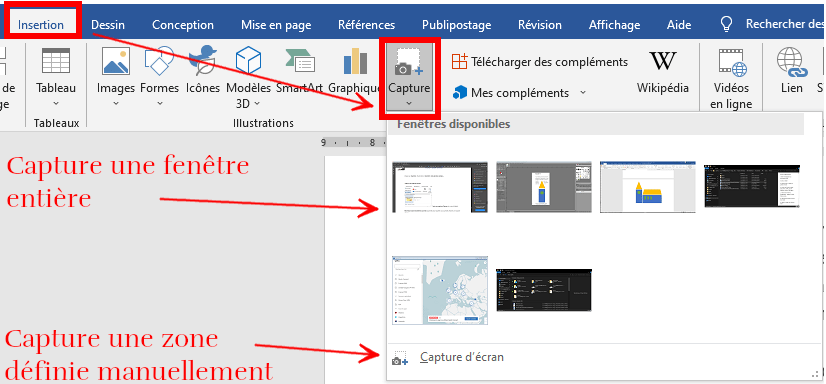Expand Mes compléments dropdown arrow
Screen dimensions: 826x384
(x=583, y=93)
